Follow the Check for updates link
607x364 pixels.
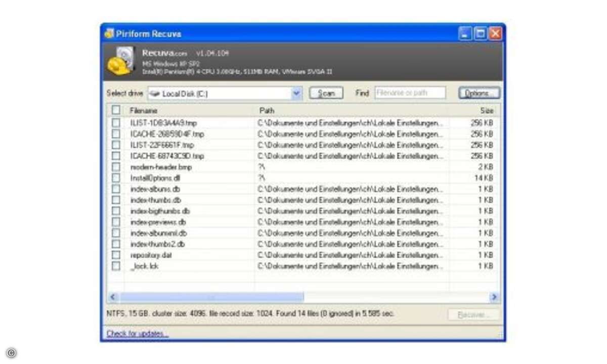[x=138, y=334]
